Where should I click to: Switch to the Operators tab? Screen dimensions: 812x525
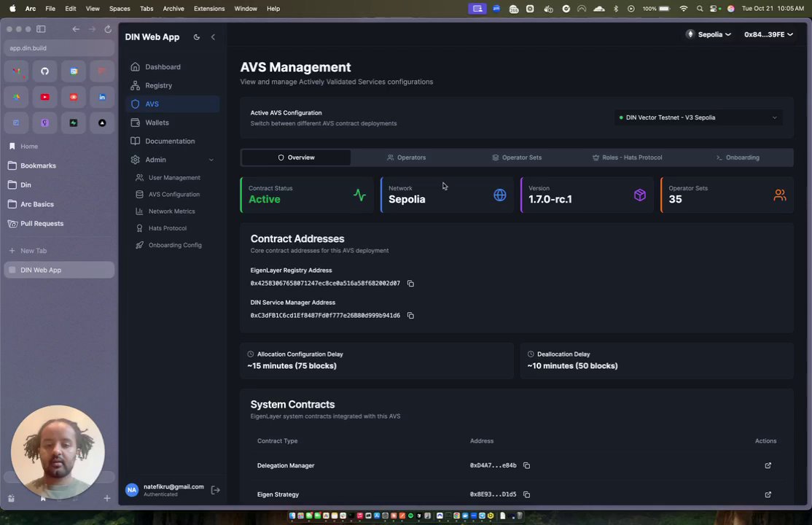[407, 157]
